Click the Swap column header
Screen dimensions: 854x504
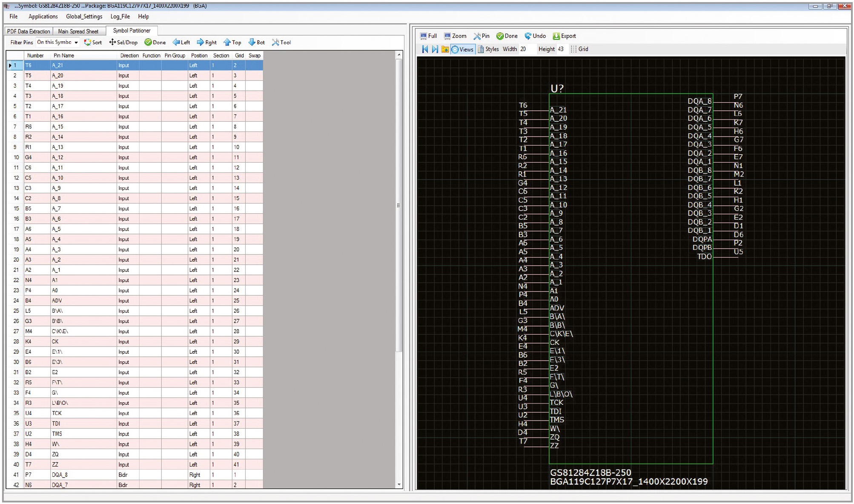254,55
